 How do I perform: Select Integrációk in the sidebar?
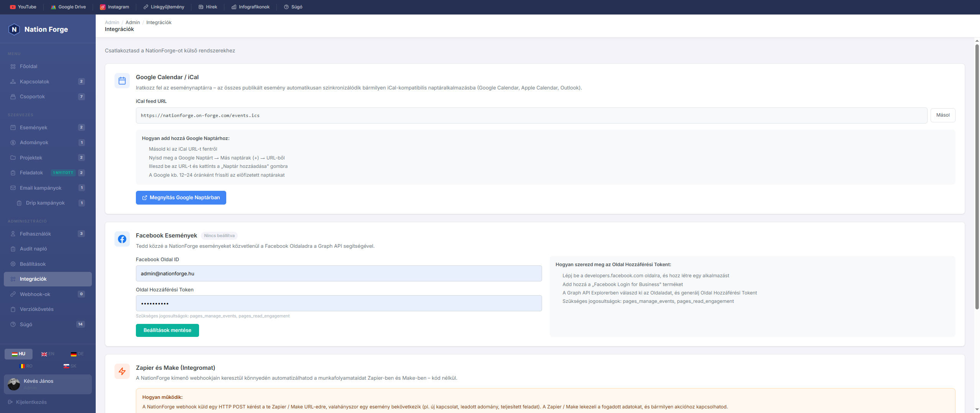click(x=48, y=279)
